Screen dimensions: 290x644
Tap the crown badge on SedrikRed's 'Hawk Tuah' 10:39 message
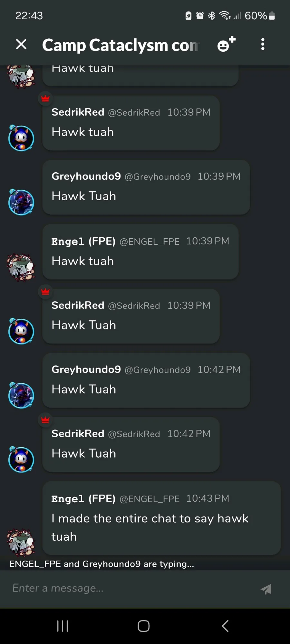pos(45,292)
